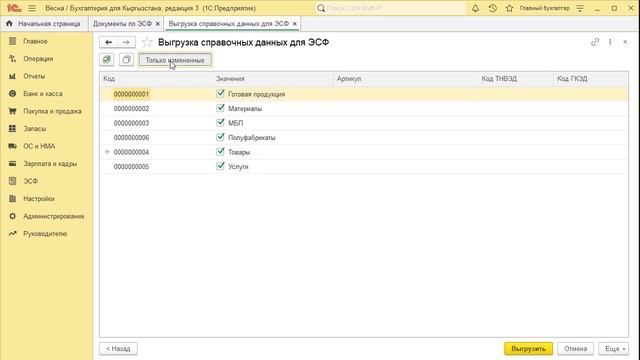
Task: Click the 1C logo icon
Action: (14, 8)
